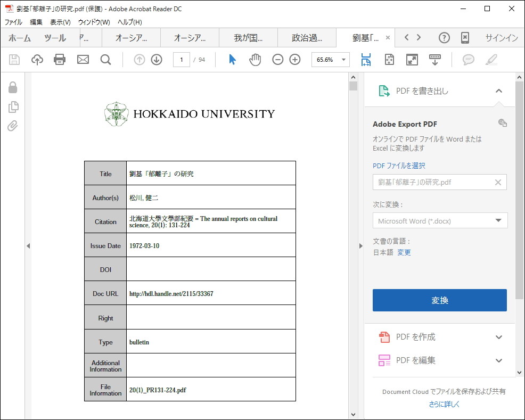Click the print file icon

point(60,60)
